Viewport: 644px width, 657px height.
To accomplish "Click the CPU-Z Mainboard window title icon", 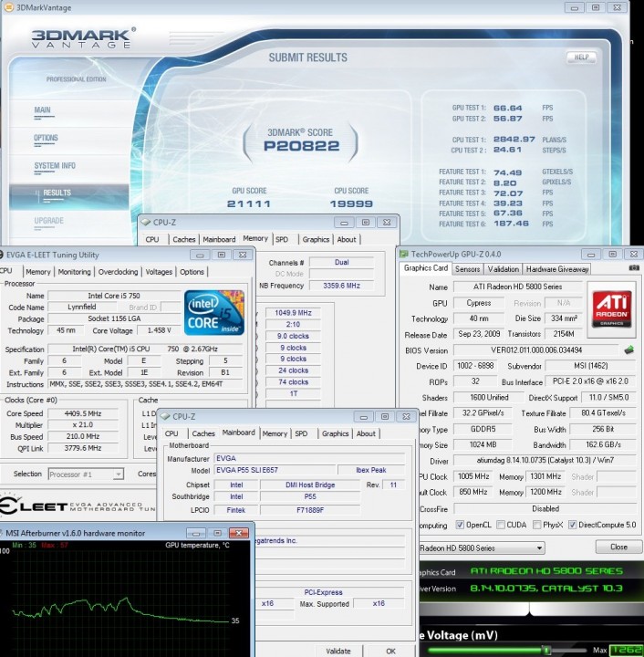I will pos(165,416).
